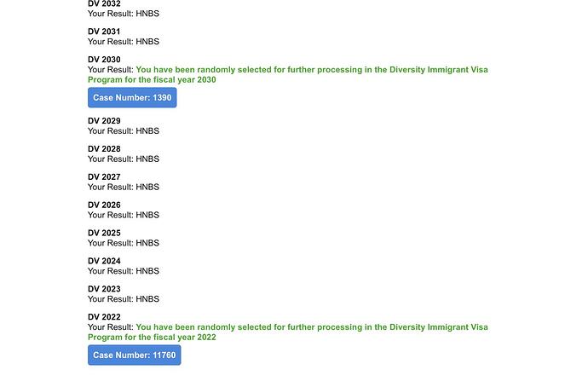Click HNBS result under DV 2029
Image resolution: width=588 pixels, height=387 pixels.
pyautogui.click(x=147, y=131)
